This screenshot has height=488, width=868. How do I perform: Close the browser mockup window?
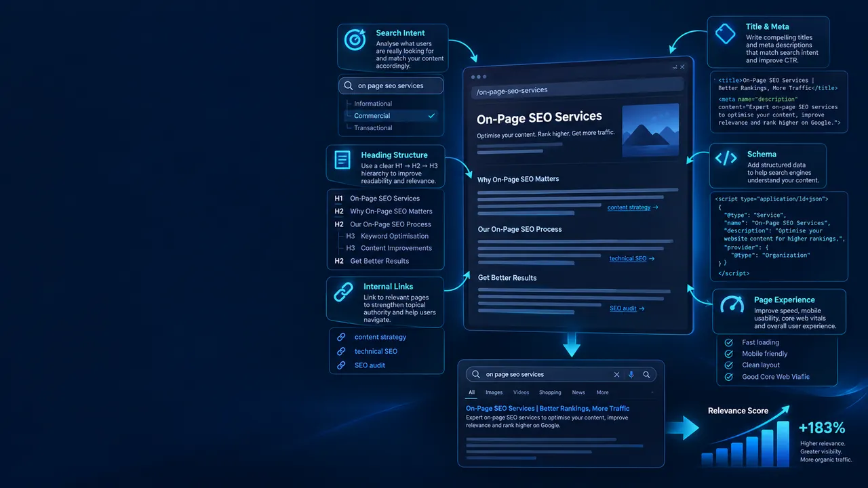click(x=682, y=67)
